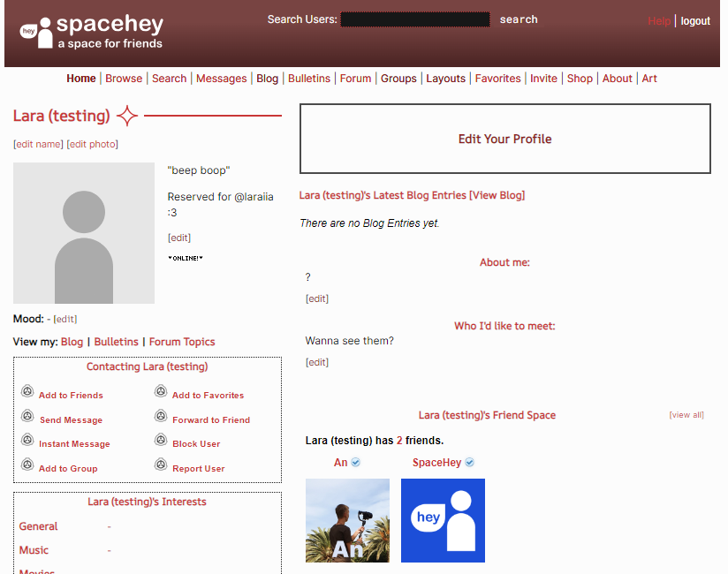Open Forum Topics link in View my row
This screenshot has height=574, width=728.
(x=182, y=342)
